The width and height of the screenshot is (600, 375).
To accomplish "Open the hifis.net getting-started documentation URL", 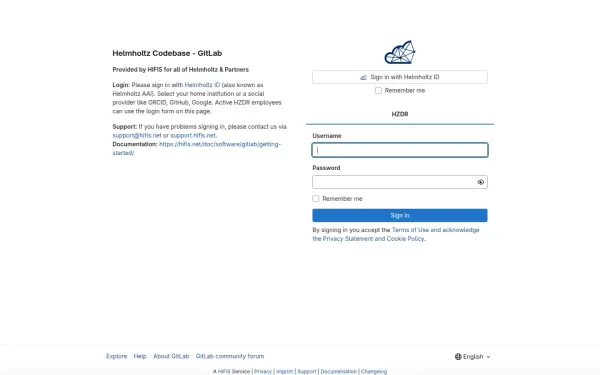I will (197, 148).
